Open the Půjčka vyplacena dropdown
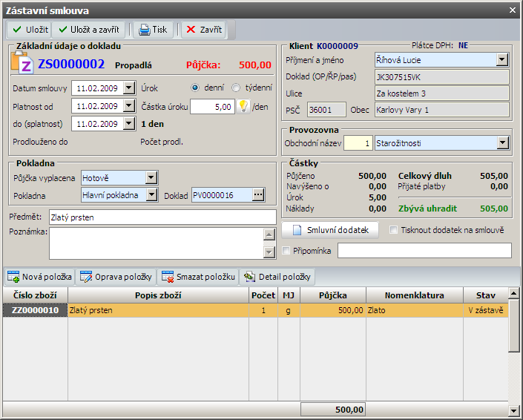The height and width of the screenshot is (420, 523). 151,177
